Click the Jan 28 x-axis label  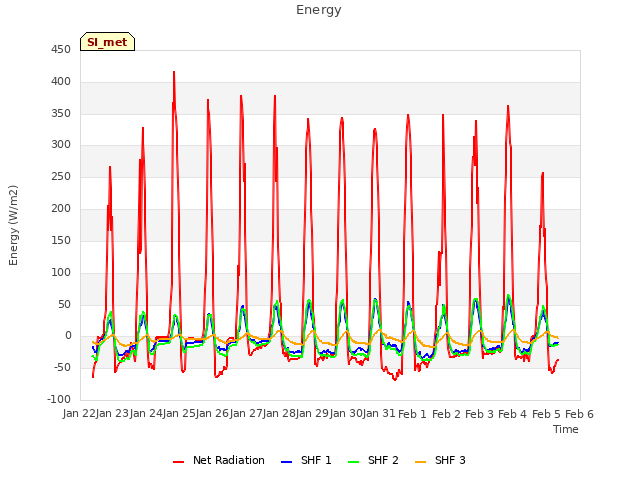click(x=279, y=414)
